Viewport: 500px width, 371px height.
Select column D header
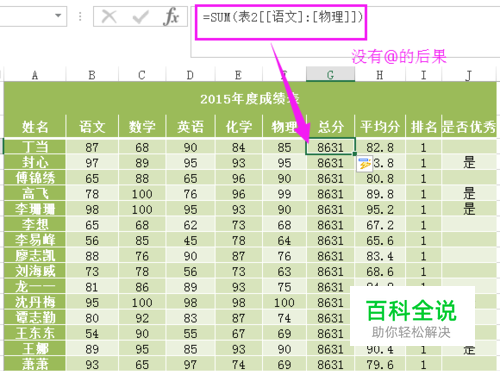pyautogui.click(x=190, y=75)
